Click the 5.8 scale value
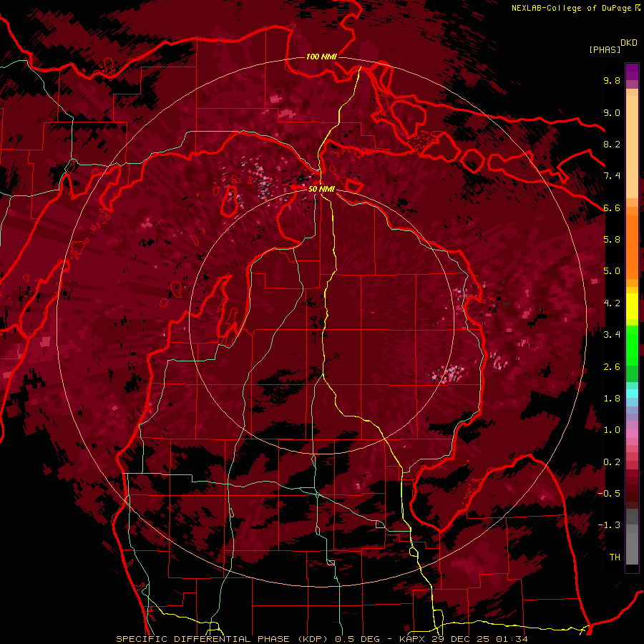The width and height of the screenshot is (644, 644). point(612,240)
